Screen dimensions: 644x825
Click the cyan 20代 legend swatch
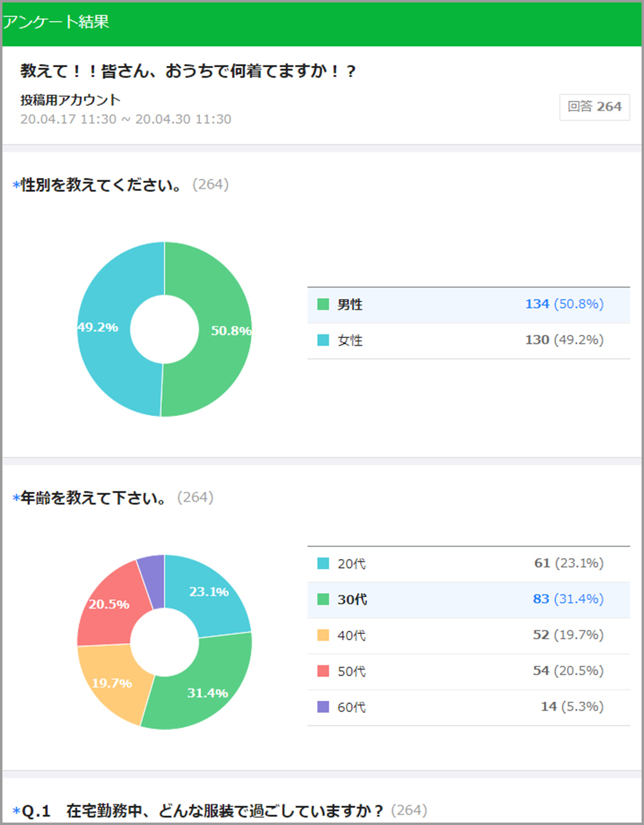click(x=323, y=564)
